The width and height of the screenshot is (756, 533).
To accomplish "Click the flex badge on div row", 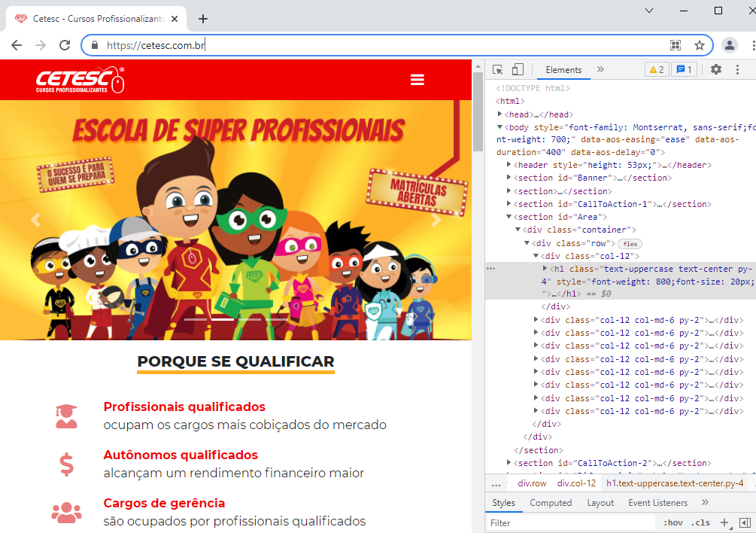I will tap(630, 244).
